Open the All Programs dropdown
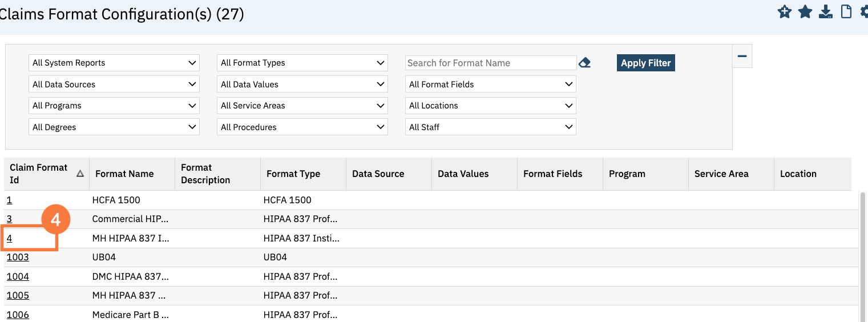The height and width of the screenshot is (322, 868). [x=114, y=106]
